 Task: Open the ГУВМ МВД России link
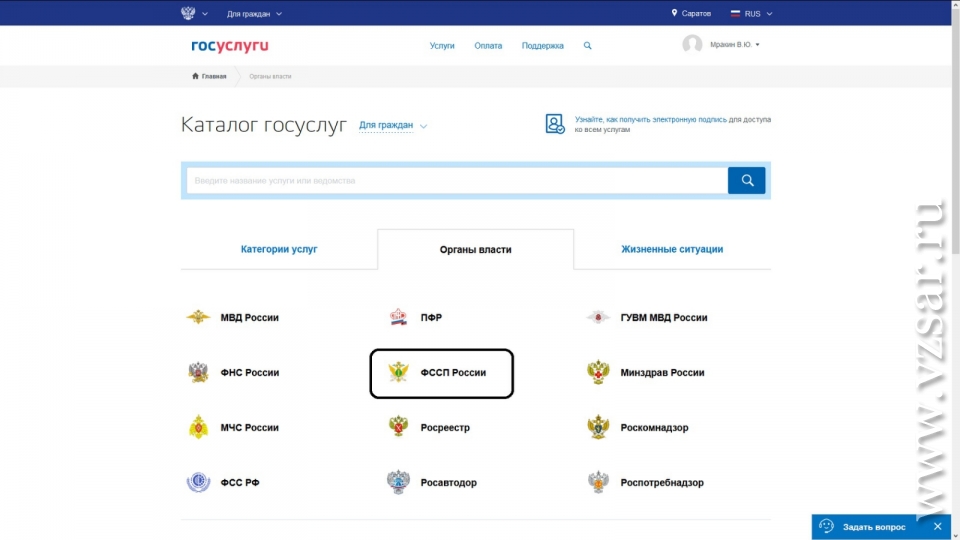click(x=664, y=317)
